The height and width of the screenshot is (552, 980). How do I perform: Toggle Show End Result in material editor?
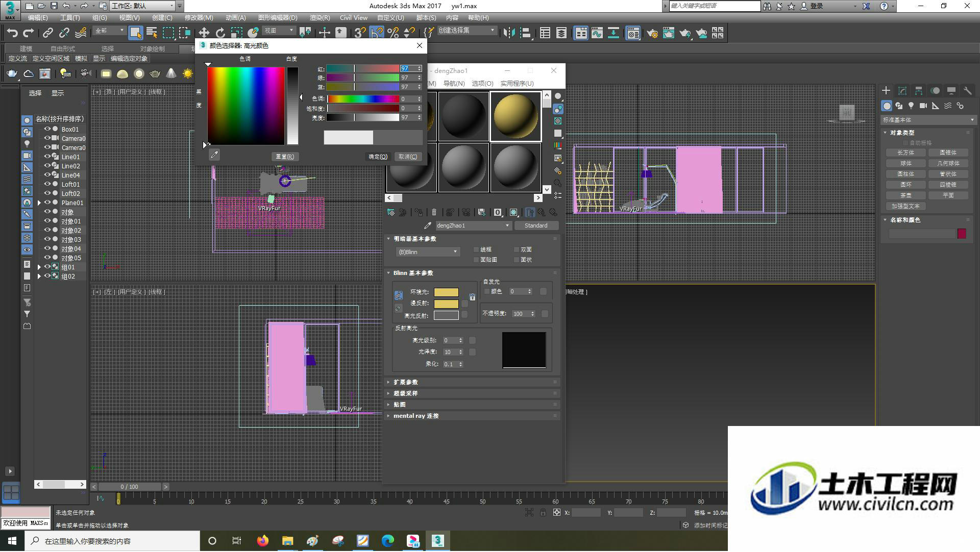[x=530, y=212]
